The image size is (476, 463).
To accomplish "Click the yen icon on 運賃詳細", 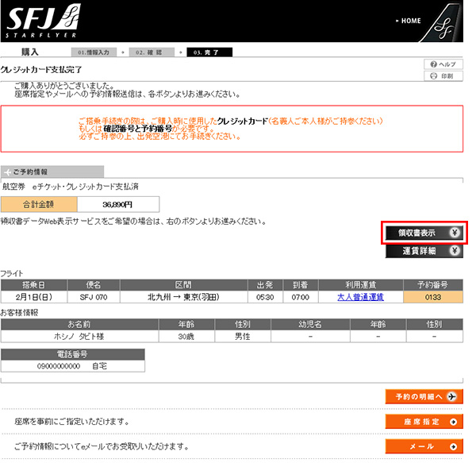I will [453, 251].
